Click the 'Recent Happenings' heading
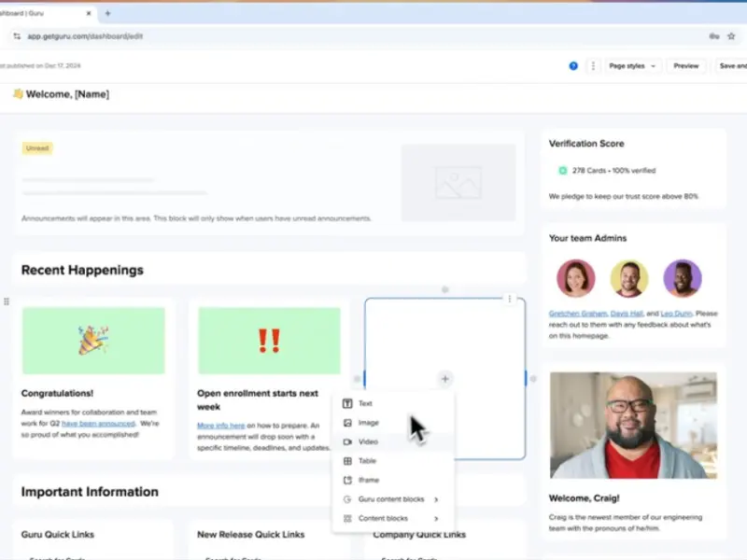 [82, 270]
